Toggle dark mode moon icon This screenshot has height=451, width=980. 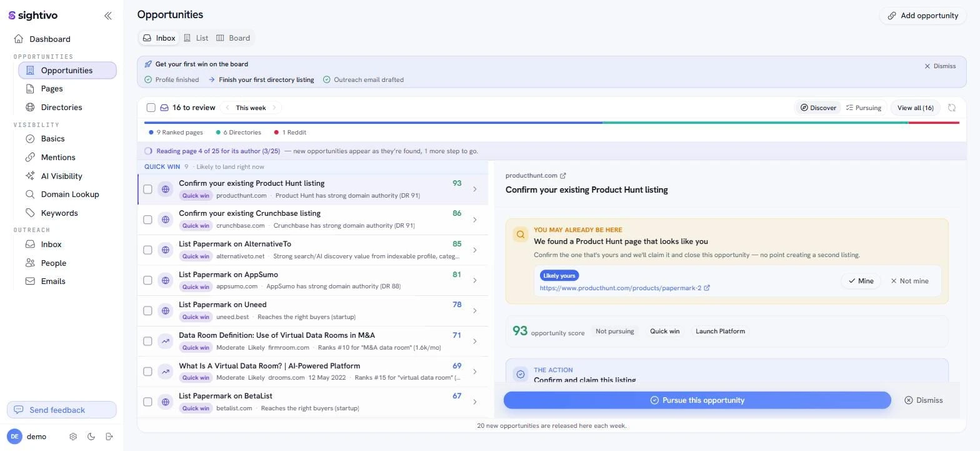click(91, 437)
